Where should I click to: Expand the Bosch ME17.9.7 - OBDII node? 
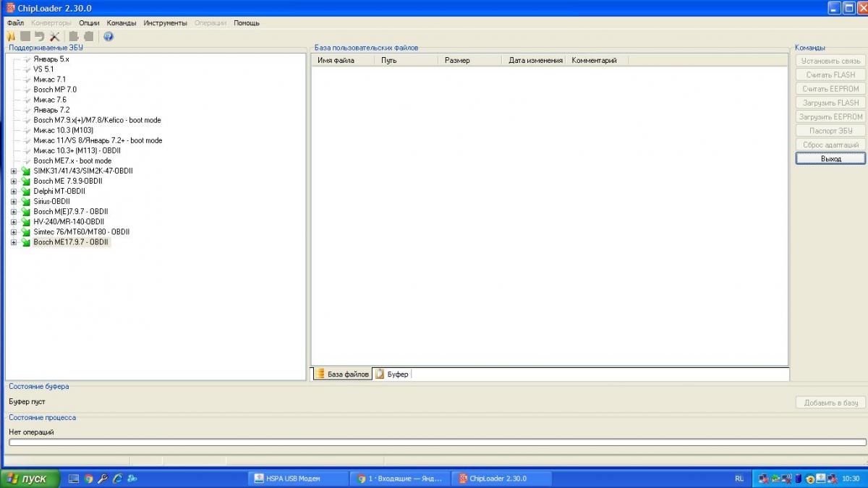point(14,242)
